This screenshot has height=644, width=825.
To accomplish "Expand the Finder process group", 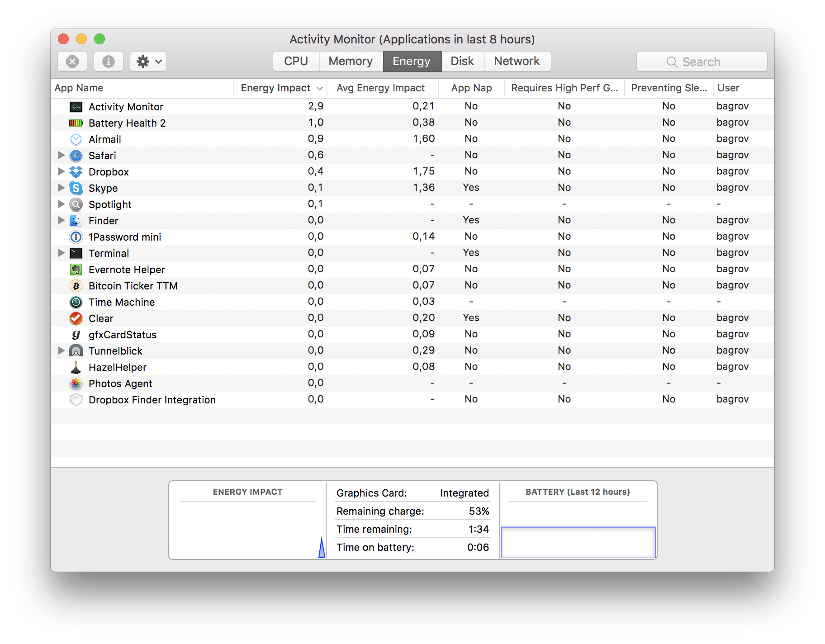I will point(62,220).
